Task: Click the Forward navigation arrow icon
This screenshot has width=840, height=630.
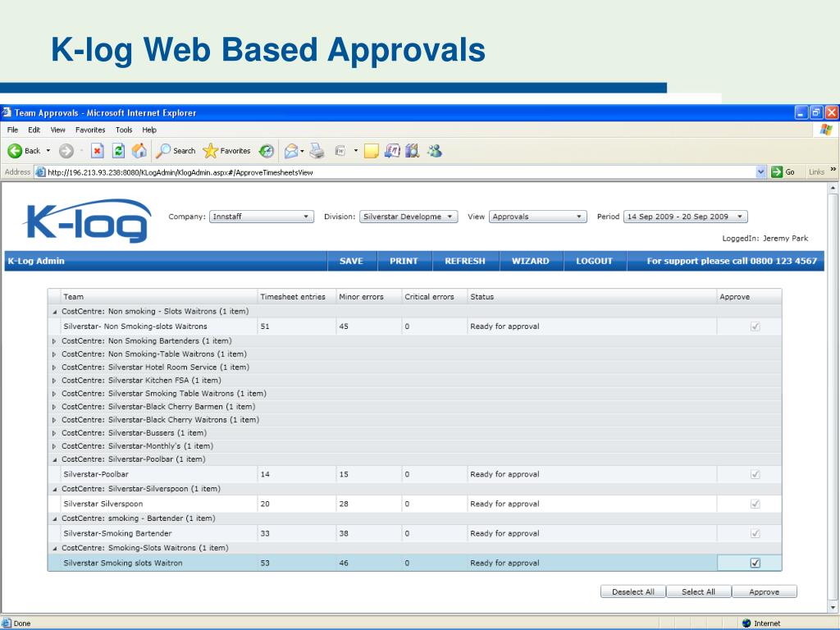Action: (66, 151)
